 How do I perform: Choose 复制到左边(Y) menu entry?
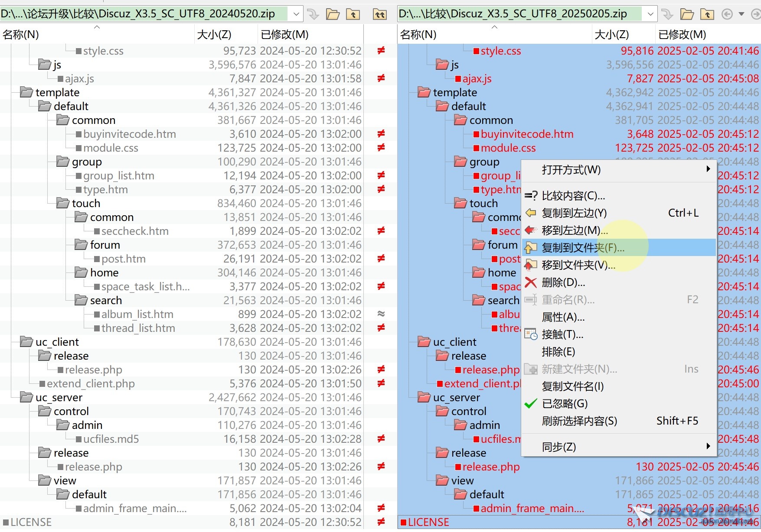(574, 213)
